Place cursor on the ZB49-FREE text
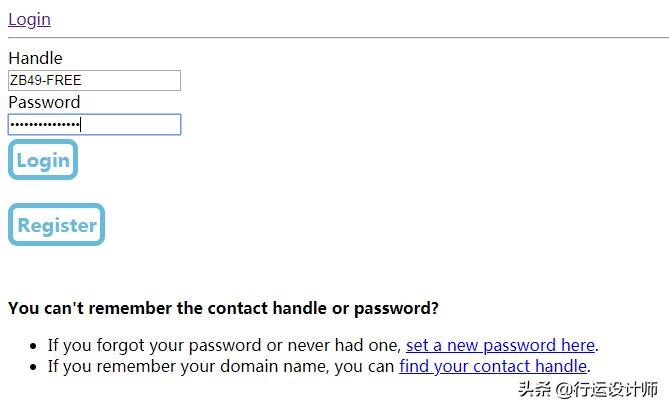 click(x=45, y=81)
